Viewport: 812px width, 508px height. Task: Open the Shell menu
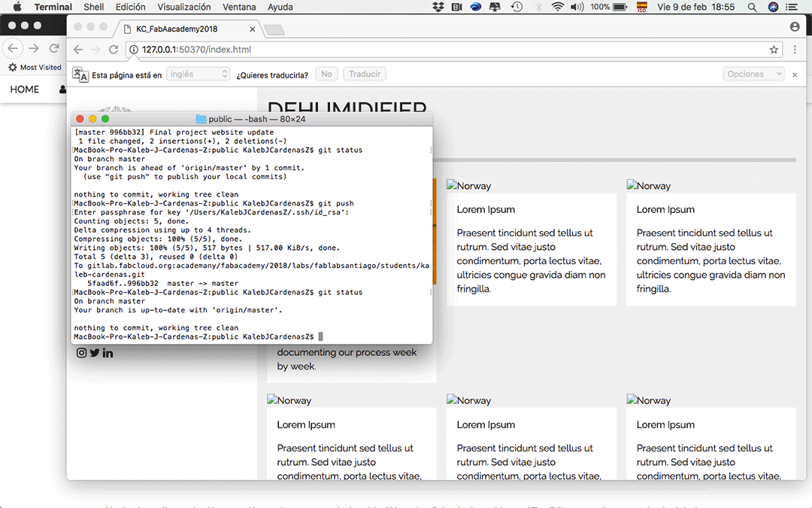(94, 7)
